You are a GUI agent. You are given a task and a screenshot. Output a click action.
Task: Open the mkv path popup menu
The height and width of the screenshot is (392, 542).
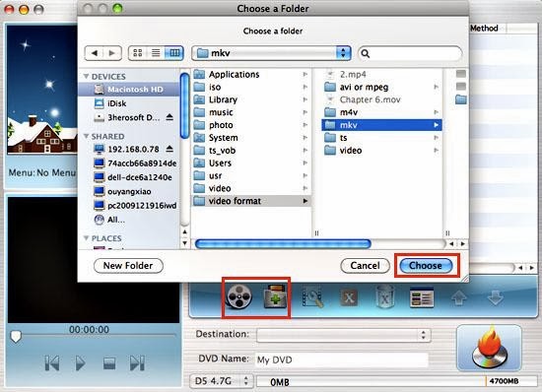point(271,53)
